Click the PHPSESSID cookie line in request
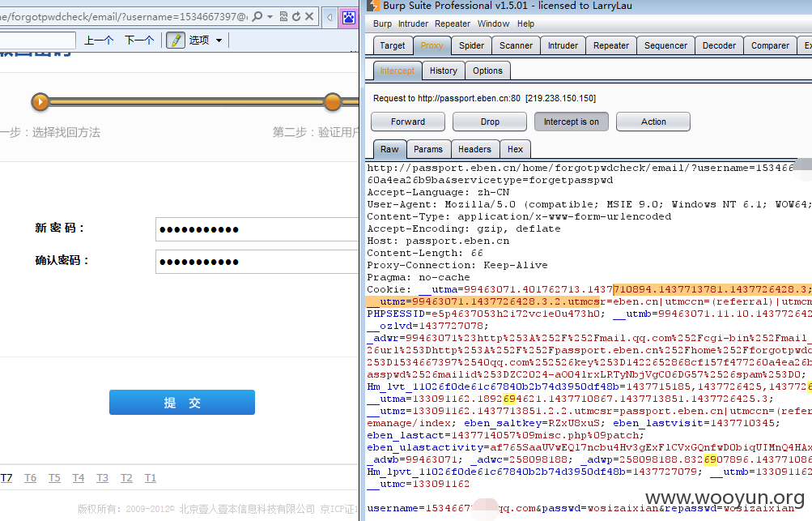This screenshot has height=521, width=812. pyautogui.click(x=589, y=314)
